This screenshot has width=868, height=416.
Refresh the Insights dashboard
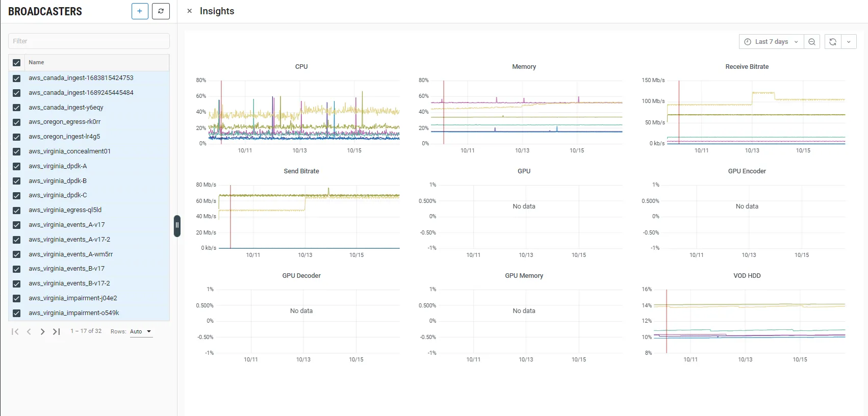point(833,42)
